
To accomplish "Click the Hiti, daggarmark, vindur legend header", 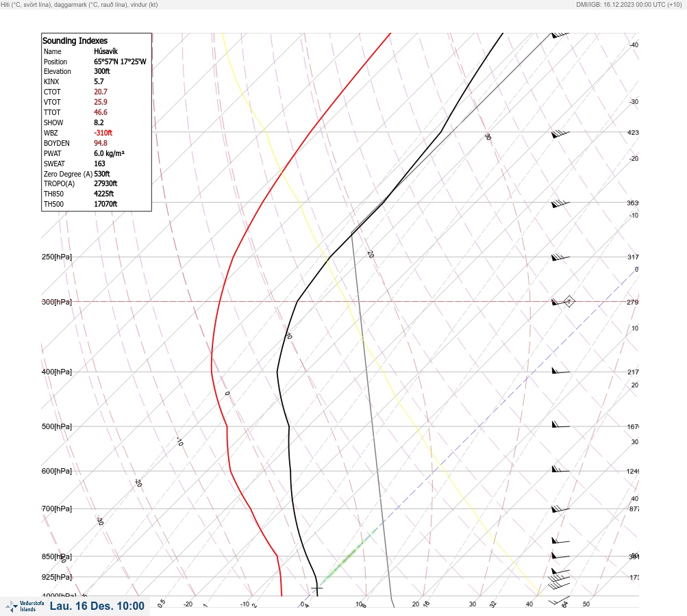I will click(79, 4).
